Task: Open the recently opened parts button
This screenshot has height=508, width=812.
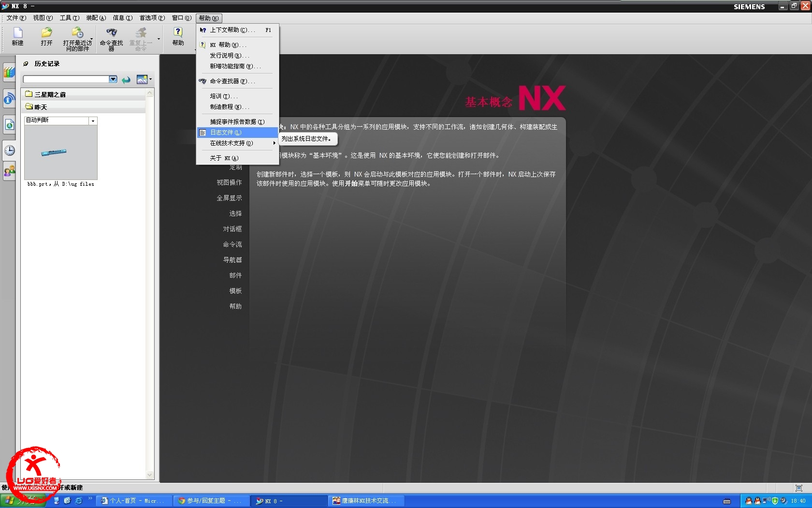Action: [x=77, y=39]
